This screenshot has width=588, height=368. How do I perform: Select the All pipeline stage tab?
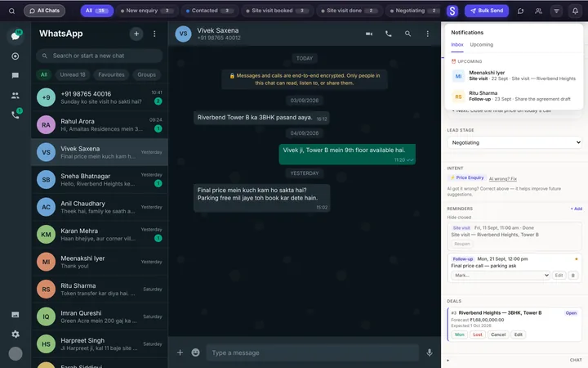[x=96, y=11]
